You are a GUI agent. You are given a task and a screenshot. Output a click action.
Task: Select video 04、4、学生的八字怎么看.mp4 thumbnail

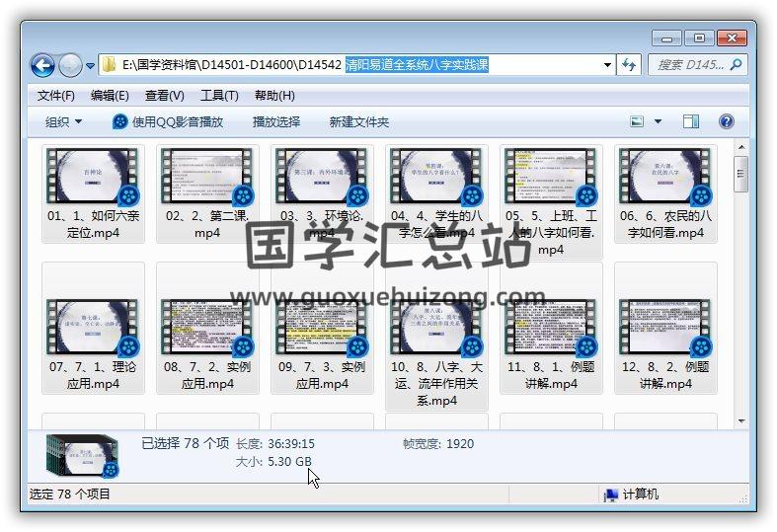pyautogui.click(x=436, y=176)
